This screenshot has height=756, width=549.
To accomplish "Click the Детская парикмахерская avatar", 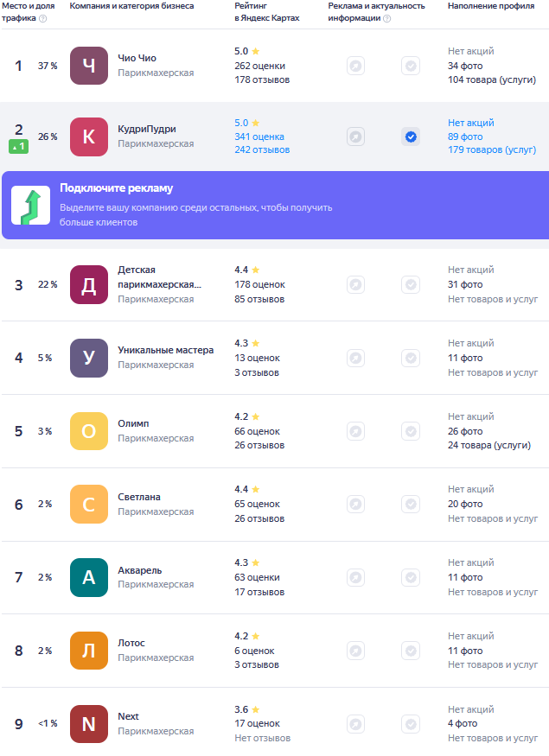I will click(x=89, y=284).
